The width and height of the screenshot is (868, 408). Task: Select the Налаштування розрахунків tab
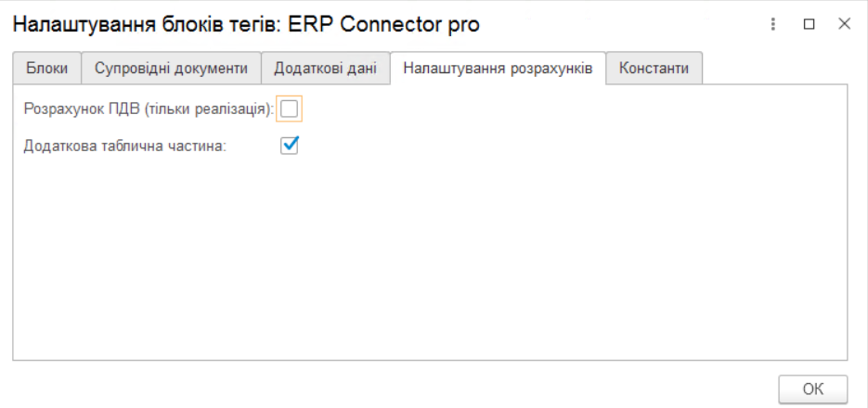tap(498, 69)
